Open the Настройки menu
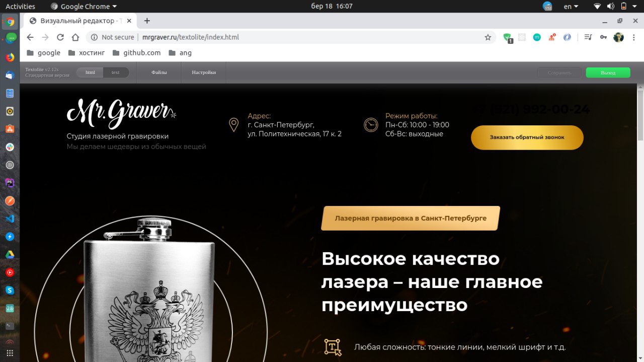 (204, 73)
